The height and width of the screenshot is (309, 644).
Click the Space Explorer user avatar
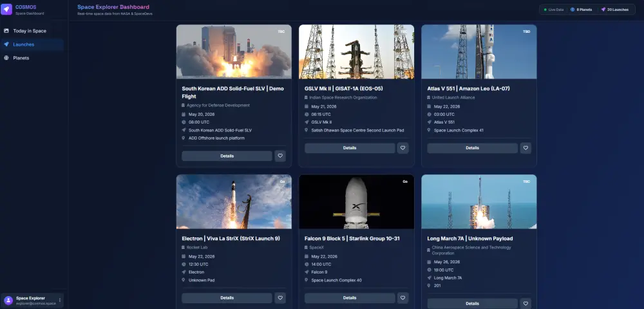(8, 301)
